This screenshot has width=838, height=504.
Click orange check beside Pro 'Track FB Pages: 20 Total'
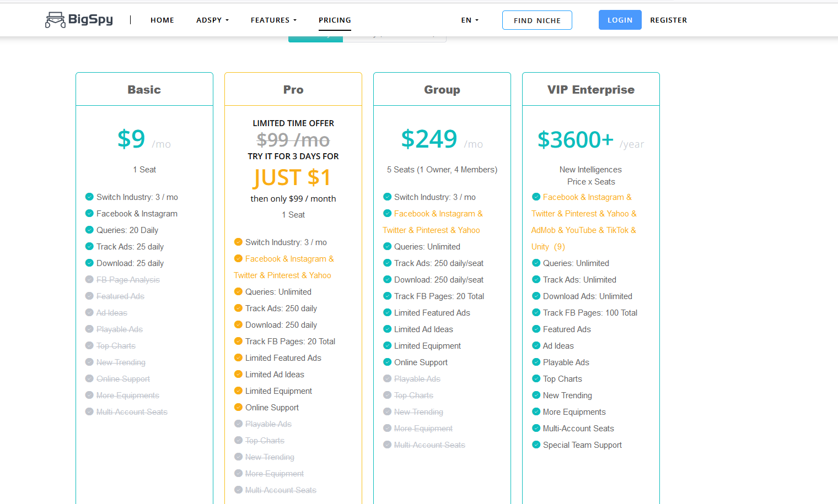click(238, 341)
